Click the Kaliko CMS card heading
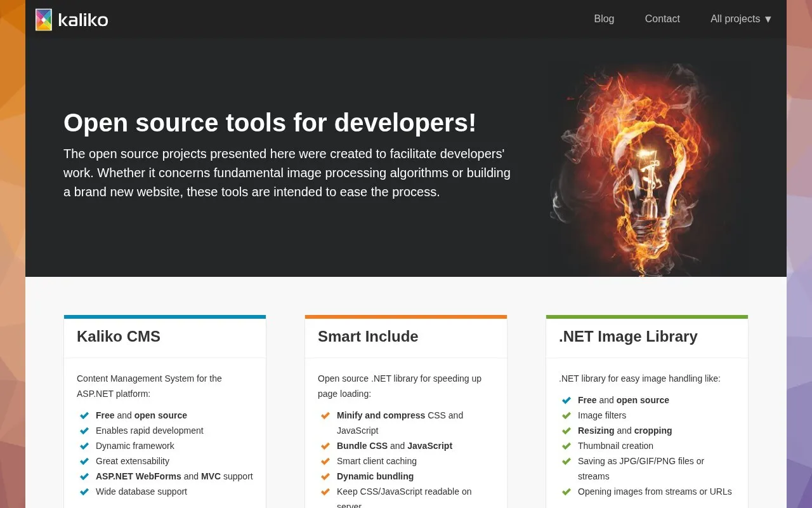Screen dimensions: 812x508 pyautogui.click(x=119, y=337)
